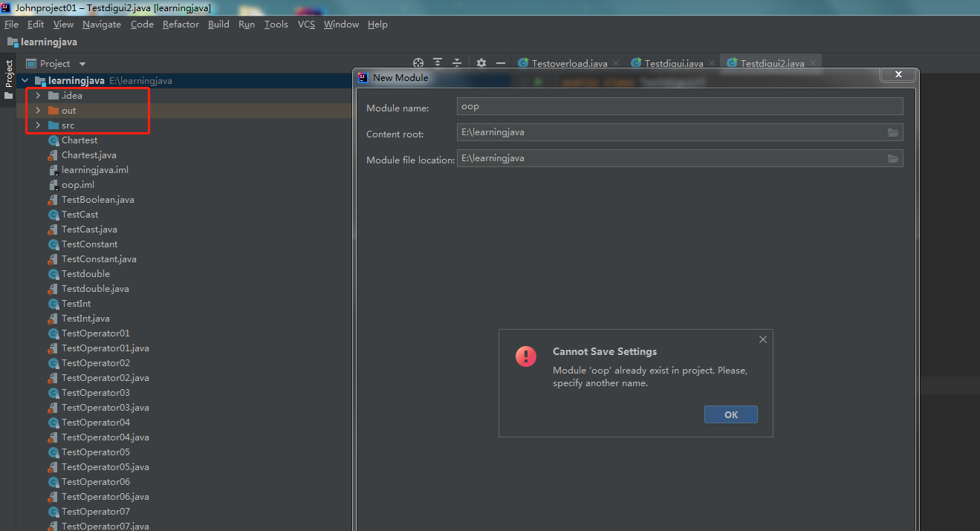
Task: Open the Edit menu
Action: [36, 25]
